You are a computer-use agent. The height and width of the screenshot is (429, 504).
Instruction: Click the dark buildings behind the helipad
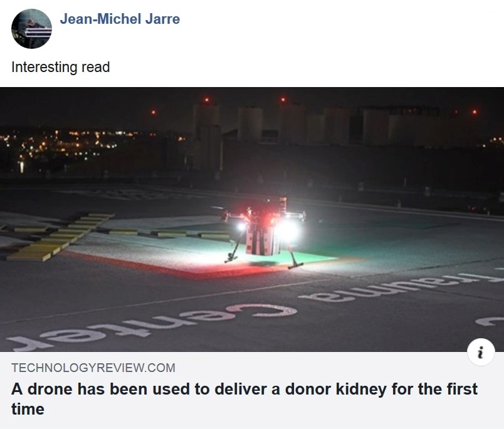point(322,125)
